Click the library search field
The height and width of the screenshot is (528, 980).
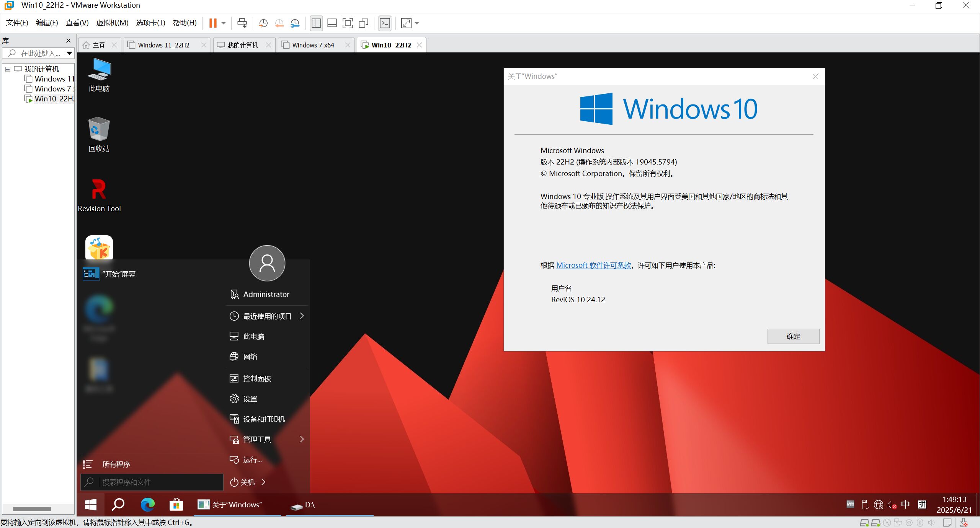point(38,53)
